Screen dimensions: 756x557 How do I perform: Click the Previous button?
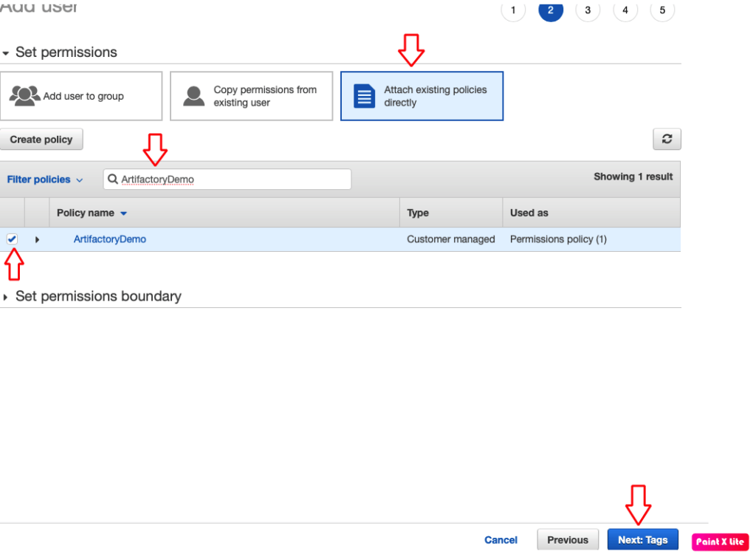point(568,539)
